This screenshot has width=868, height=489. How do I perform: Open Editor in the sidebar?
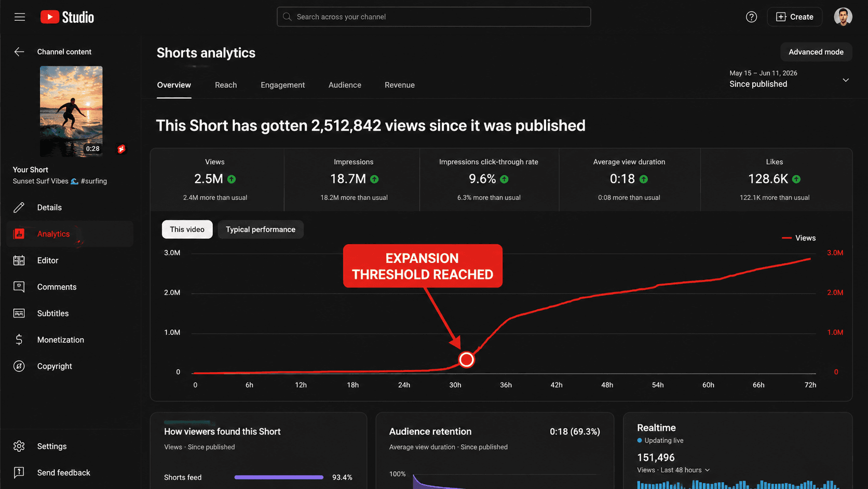[70, 260]
